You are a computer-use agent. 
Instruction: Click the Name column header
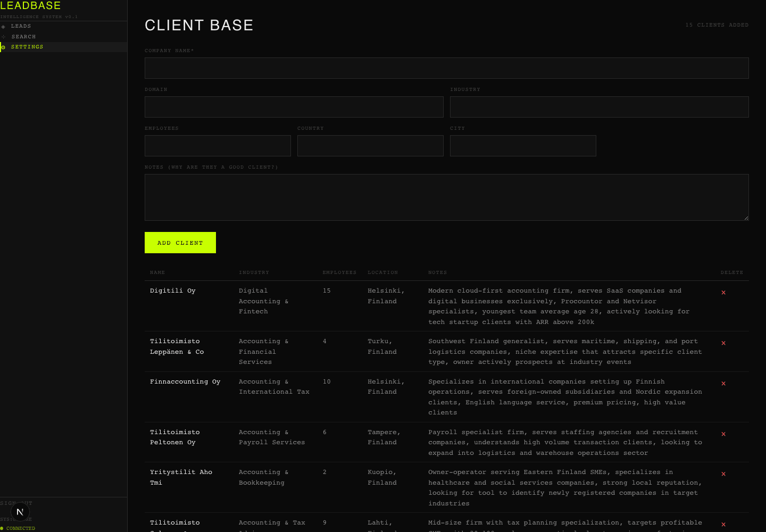pos(157,272)
